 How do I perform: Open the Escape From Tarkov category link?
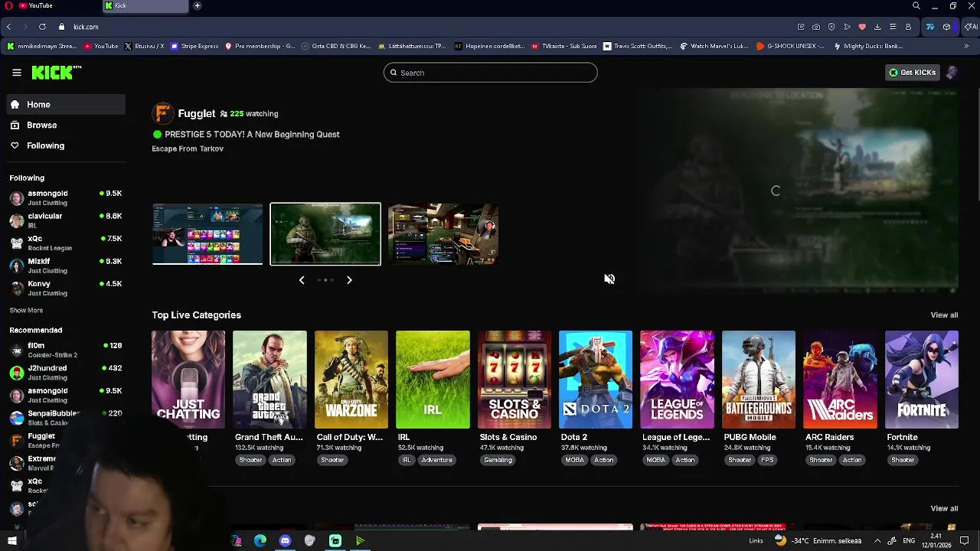tap(188, 148)
